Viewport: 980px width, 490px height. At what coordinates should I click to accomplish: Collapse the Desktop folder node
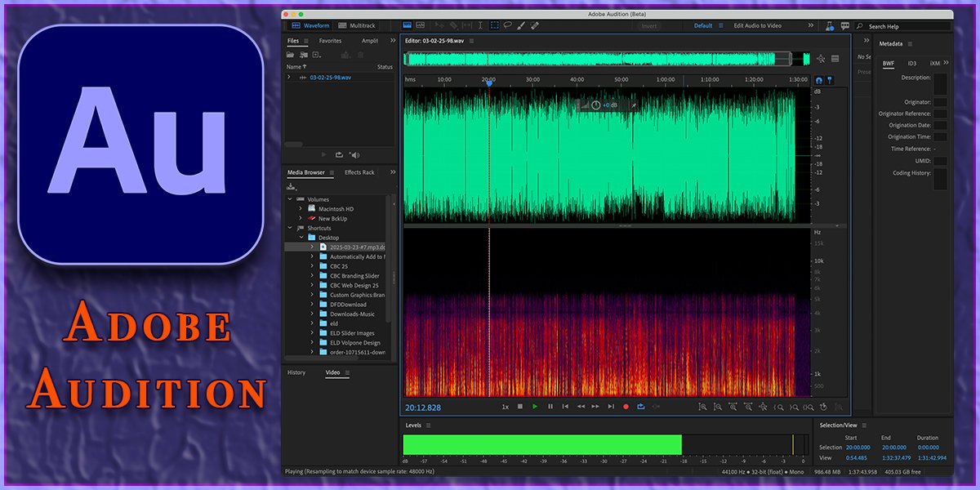pos(301,238)
